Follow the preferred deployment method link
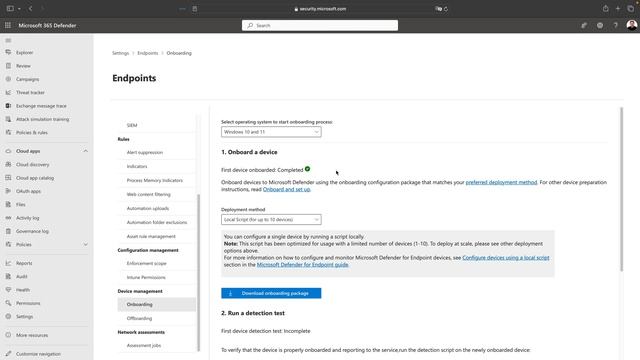This screenshot has height=360, width=640. (x=501, y=182)
